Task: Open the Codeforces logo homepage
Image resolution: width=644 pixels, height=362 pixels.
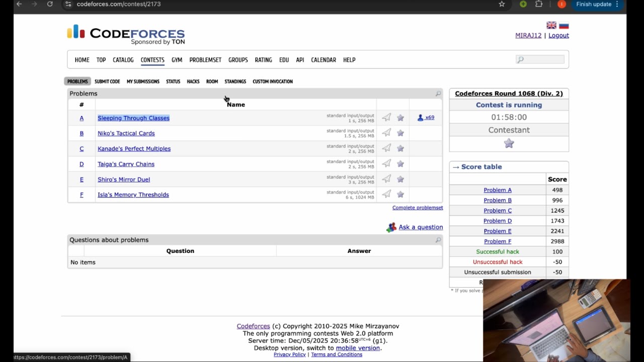Action: [x=126, y=34]
